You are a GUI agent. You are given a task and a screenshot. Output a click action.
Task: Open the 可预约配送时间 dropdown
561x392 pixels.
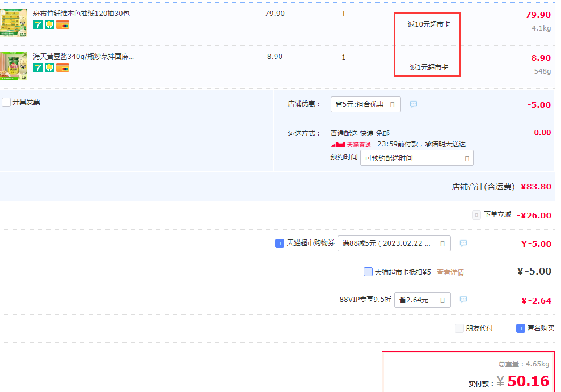pyautogui.click(x=417, y=158)
